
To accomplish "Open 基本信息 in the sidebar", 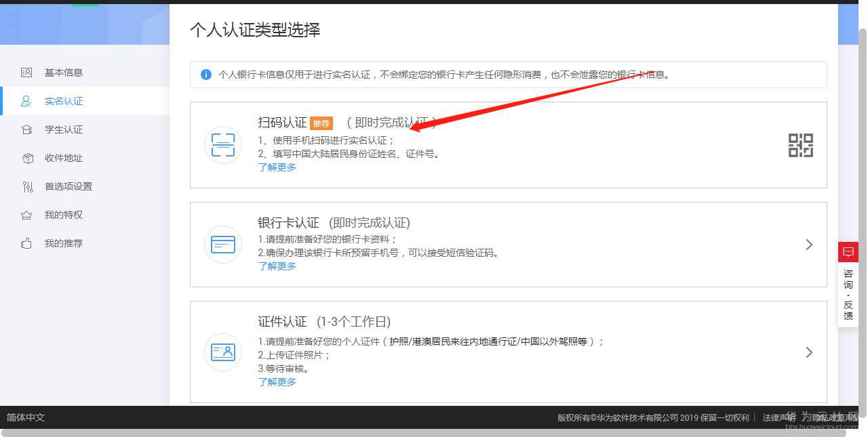I will (x=64, y=72).
